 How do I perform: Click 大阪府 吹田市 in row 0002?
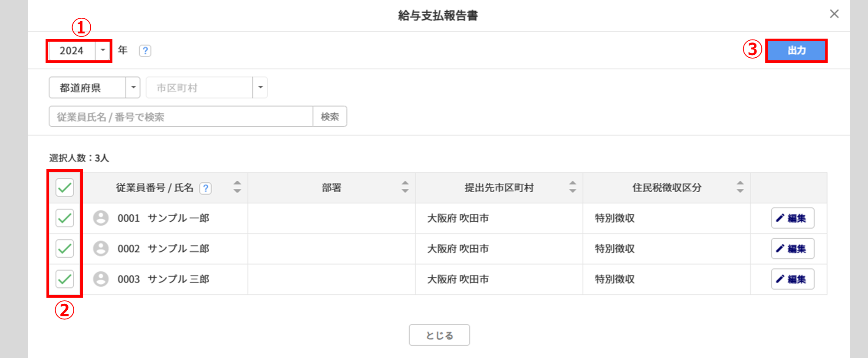click(x=458, y=249)
